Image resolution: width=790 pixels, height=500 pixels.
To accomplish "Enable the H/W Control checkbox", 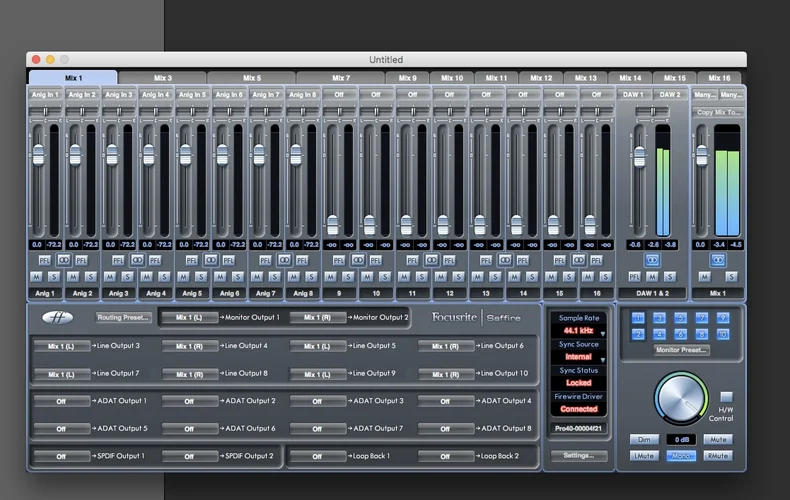I will coord(727,397).
